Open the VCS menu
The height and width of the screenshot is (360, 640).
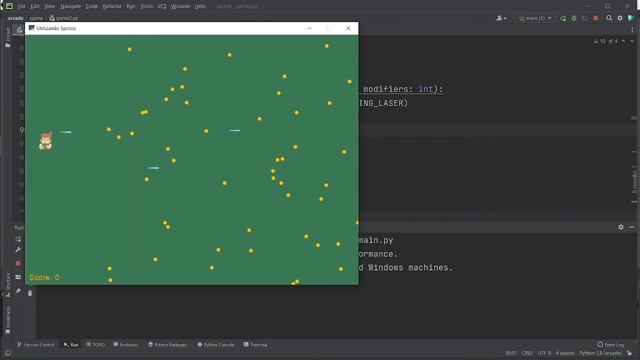coord(162,7)
